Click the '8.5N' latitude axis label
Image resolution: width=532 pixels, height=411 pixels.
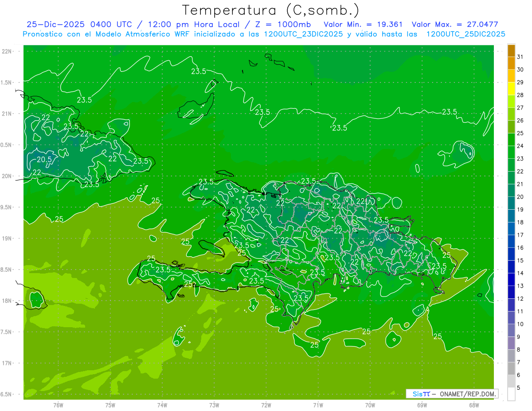pos(6,270)
